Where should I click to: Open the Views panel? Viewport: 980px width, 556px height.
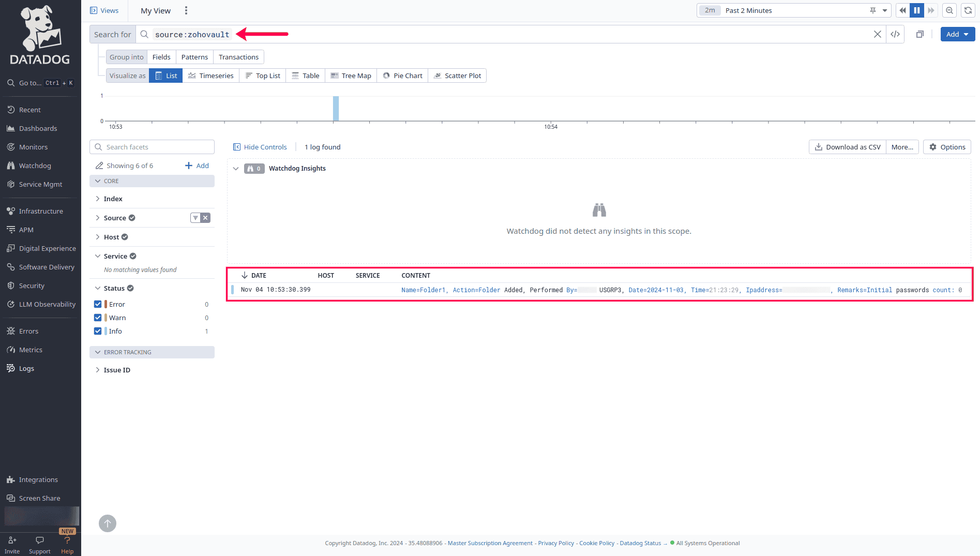[x=104, y=10]
